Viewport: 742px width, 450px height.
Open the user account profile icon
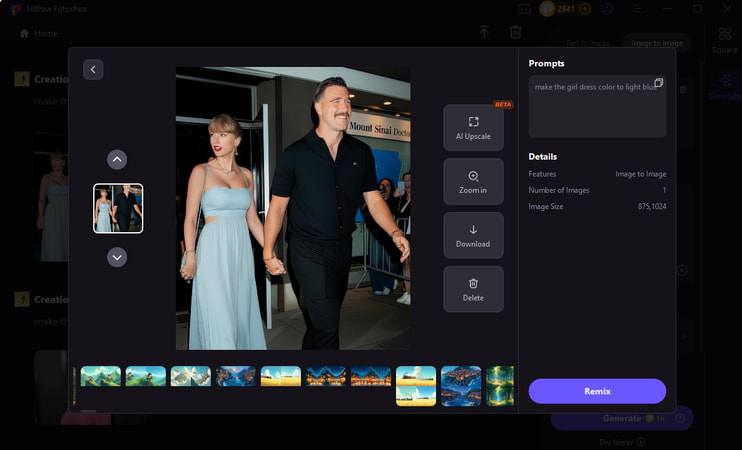607,9
